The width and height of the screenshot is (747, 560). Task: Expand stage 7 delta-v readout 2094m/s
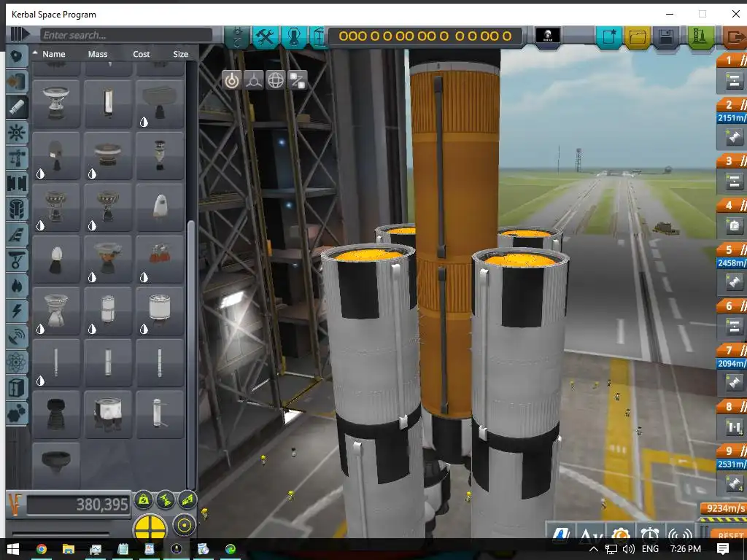tap(732, 364)
